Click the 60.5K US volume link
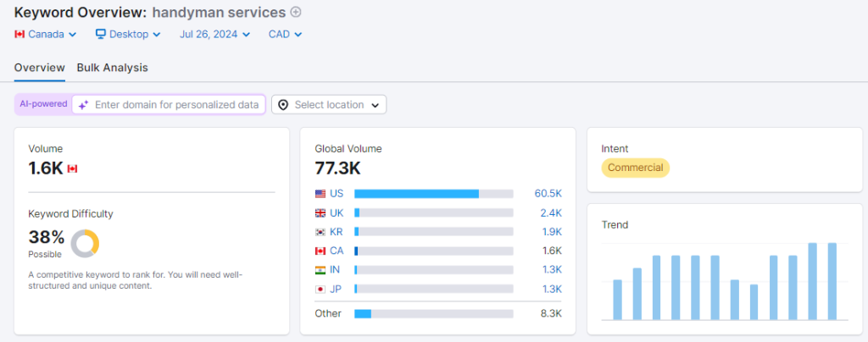 (x=548, y=193)
